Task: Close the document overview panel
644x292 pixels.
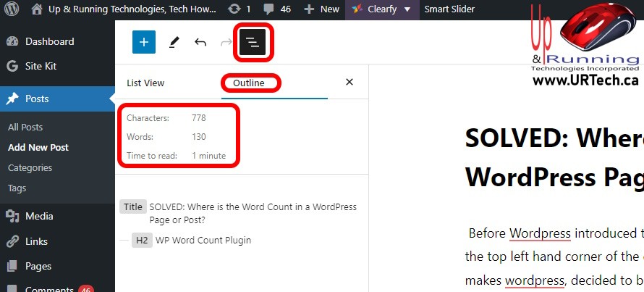Action: [x=349, y=83]
